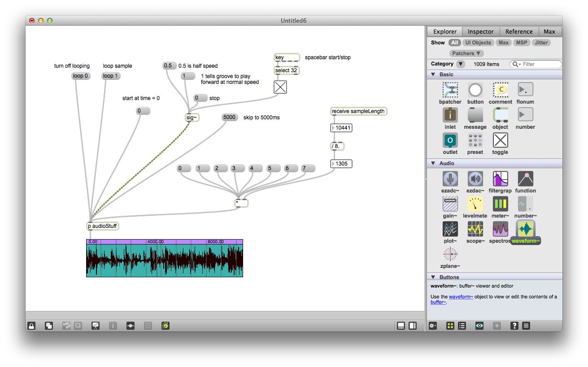Collapse the Basic section of the palette

point(433,74)
